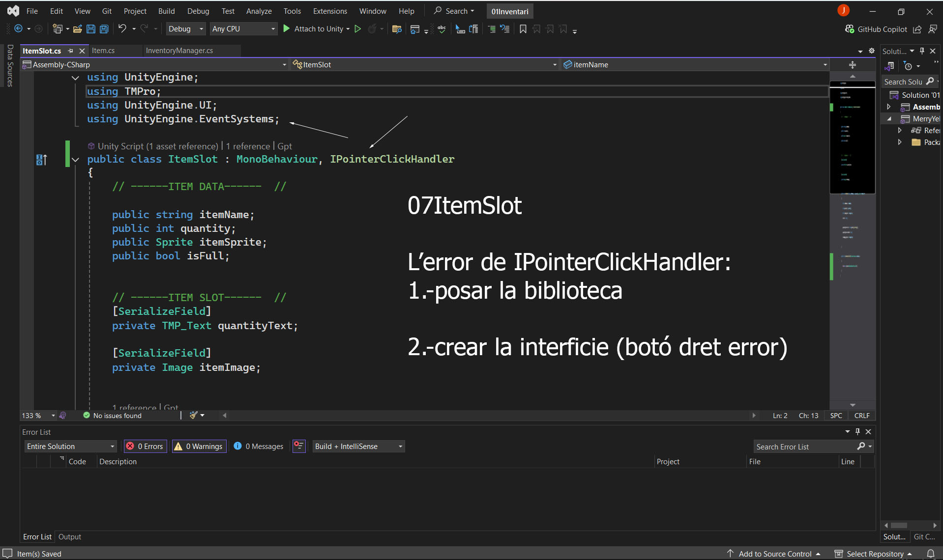The image size is (943, 560).
Task: Open the Debug configuration dropdown
Action: point(185,29)
